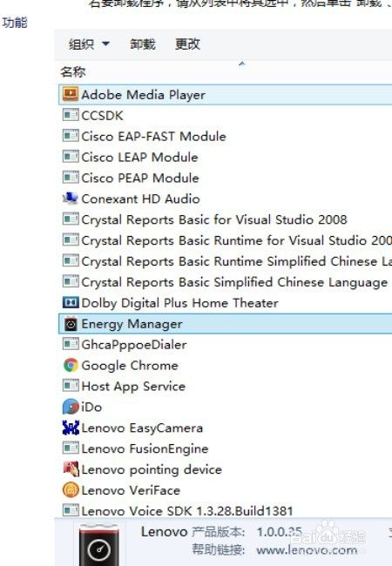Viewport: 392px width, 566px height.
Task: Click the iDo program icon
Action: (x=71, y=407)
